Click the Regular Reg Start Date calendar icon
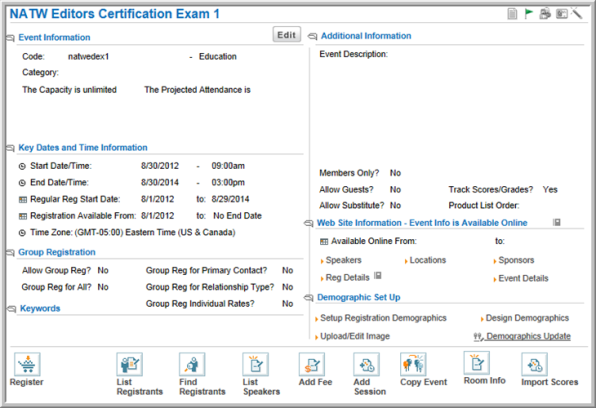596x408 pixels. [23, 200]
